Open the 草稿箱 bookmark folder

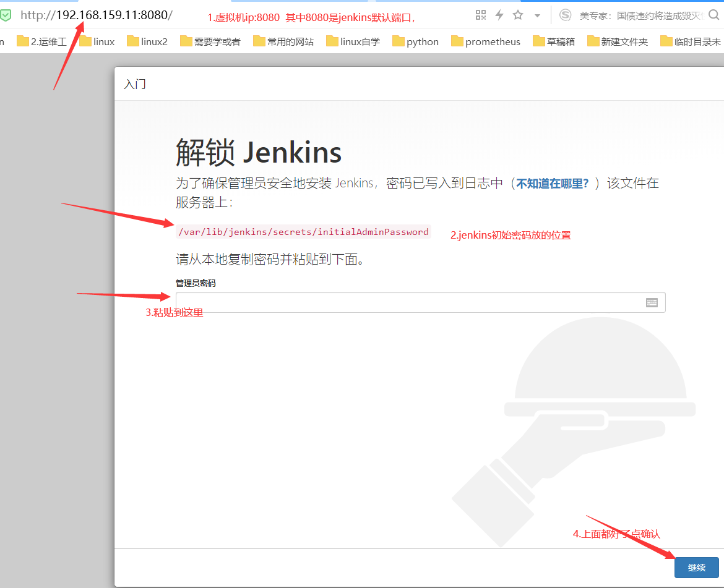click(x=554, y=41)
